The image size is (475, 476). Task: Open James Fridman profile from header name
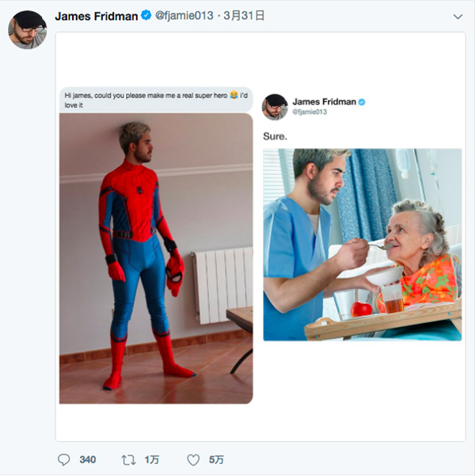point(96,16)
